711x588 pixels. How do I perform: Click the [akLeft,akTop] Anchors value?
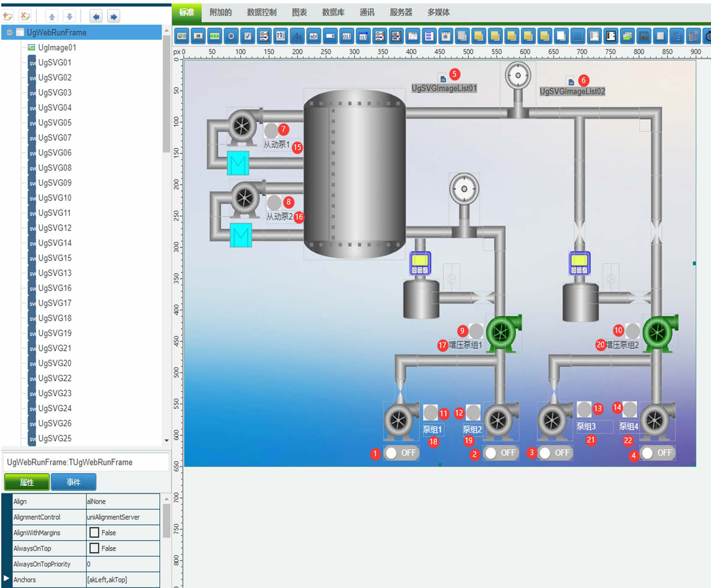point(123,580)
